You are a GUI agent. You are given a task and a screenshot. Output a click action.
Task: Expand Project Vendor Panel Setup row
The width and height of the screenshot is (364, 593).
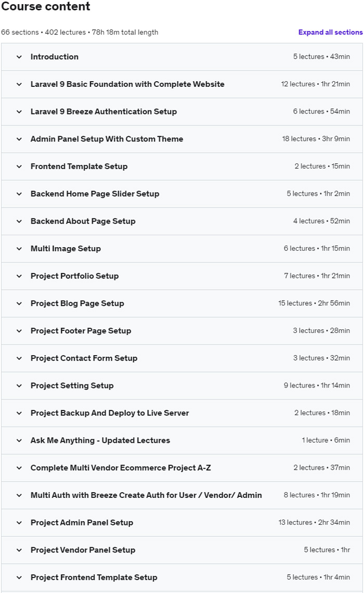pyautogui.click(x=83, y=550)
